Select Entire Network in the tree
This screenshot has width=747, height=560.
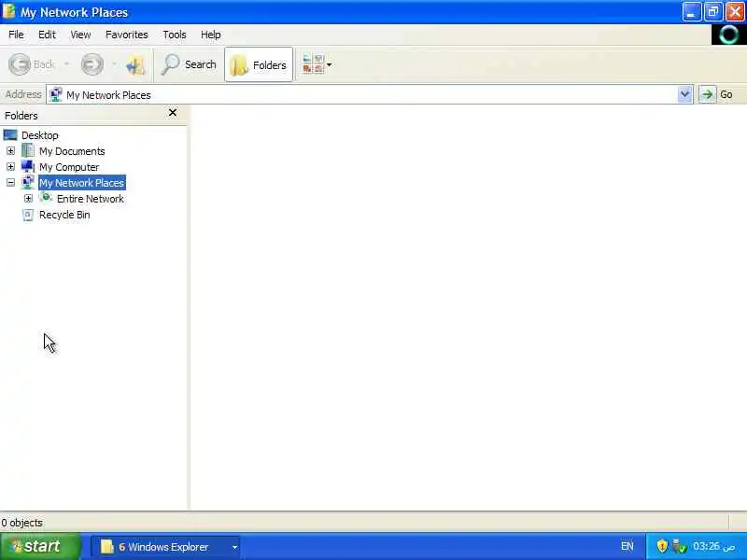(91, 199)
